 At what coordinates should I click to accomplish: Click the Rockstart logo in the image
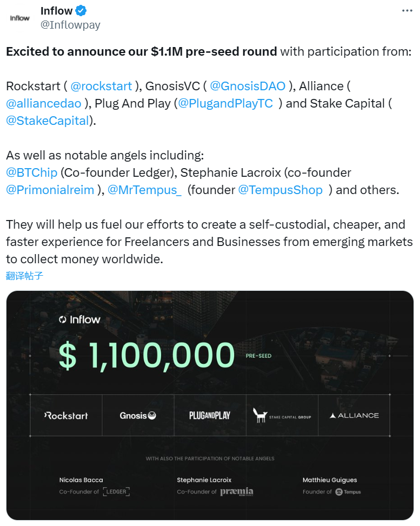click(x=66, y=415)
